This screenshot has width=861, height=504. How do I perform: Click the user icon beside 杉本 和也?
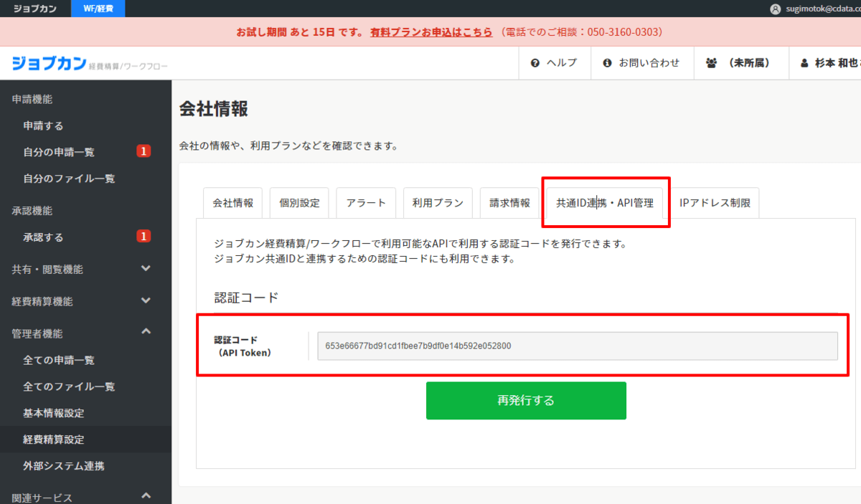(804, 63)
